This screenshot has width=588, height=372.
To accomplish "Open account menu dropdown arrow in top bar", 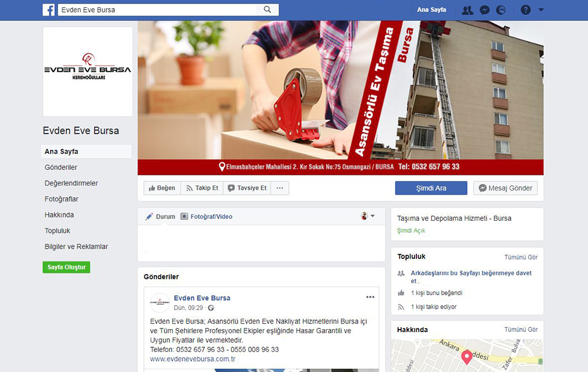I will pos(541,10).
